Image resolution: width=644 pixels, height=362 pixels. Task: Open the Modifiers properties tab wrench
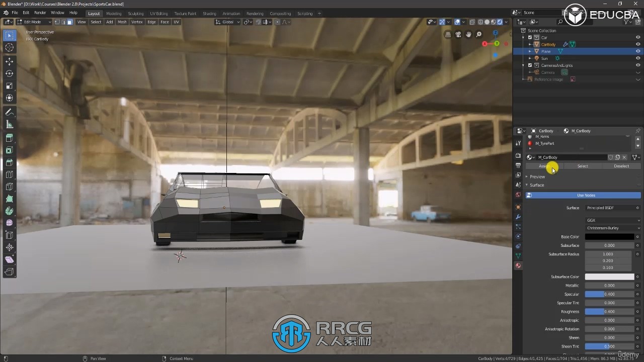click(518, 217)
